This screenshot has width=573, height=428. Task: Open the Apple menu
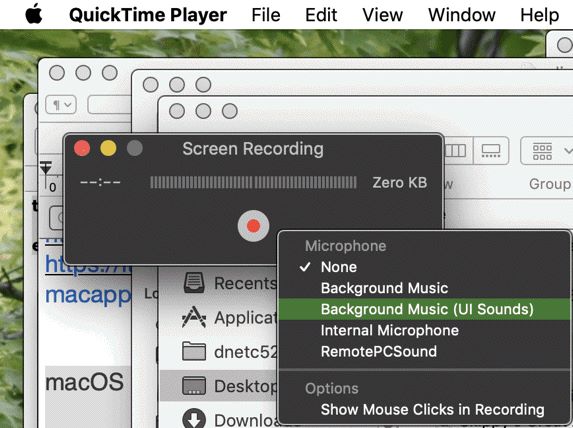(x=34, y=14)
